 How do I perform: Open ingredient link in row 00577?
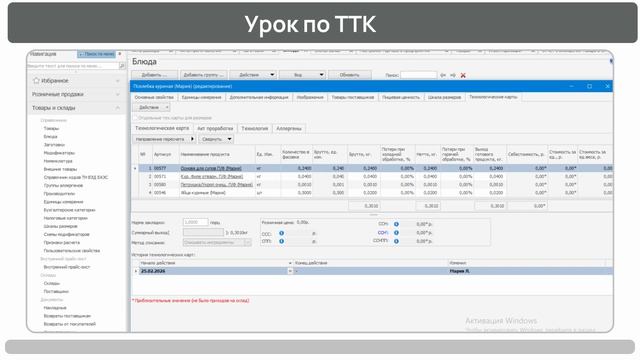(211, 168)
